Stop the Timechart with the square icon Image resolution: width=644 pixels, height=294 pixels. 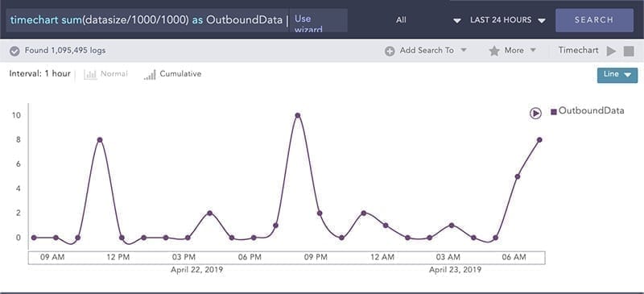click(629, 51)
